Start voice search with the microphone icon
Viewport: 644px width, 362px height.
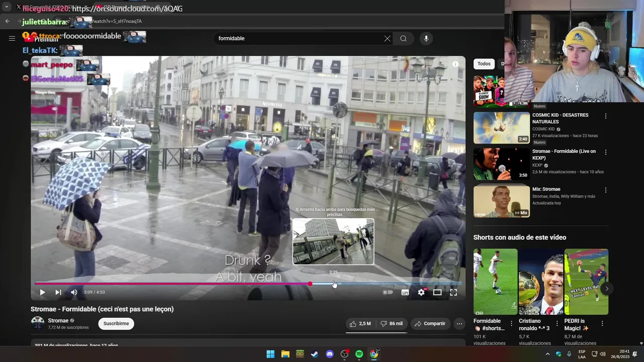[426, 38]
